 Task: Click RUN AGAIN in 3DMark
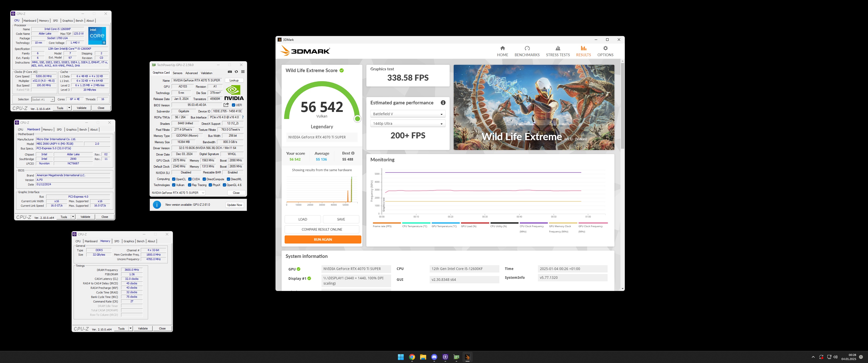click(x=323, y=239)
